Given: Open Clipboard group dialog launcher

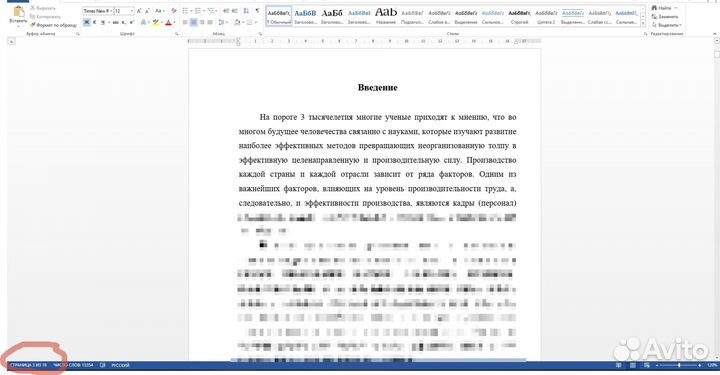Looking at the screenshot, I should click(x=78, y=34).
